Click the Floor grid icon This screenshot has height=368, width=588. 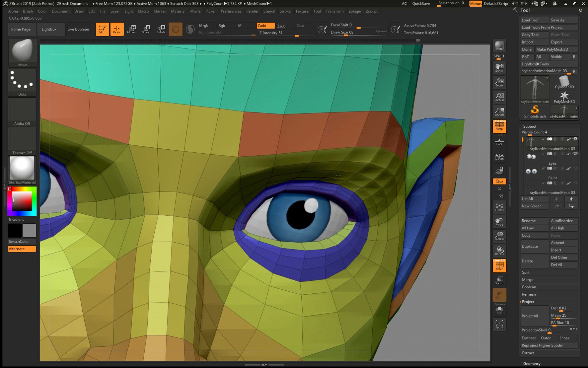[x=499, y=142]
